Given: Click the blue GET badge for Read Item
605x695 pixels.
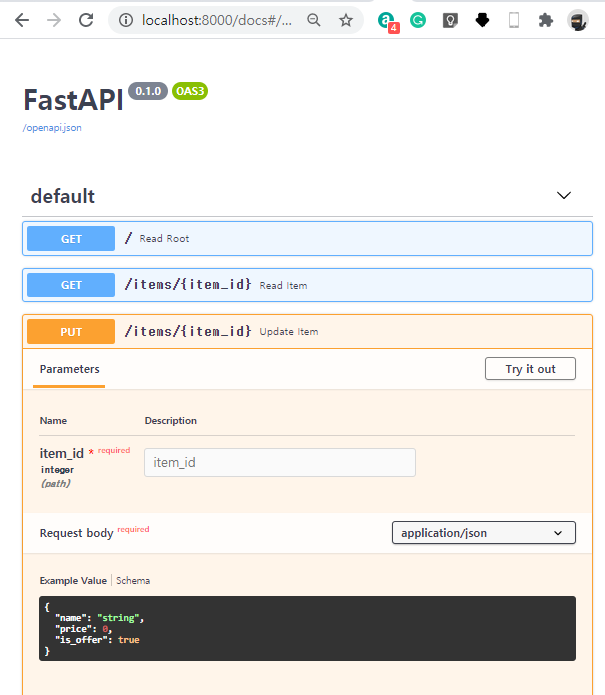Looking at the screenshot, I should (x=71, y=285).
